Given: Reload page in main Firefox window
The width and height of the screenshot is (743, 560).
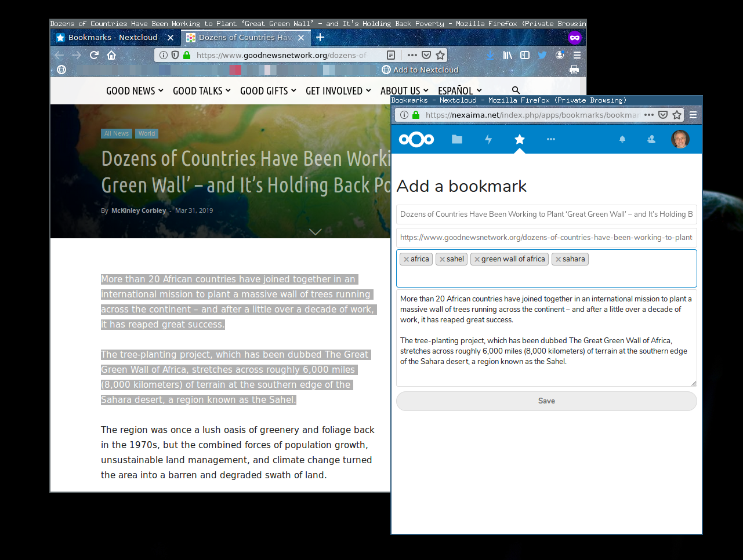Looking at the screenshot, I should click(94, 55).
